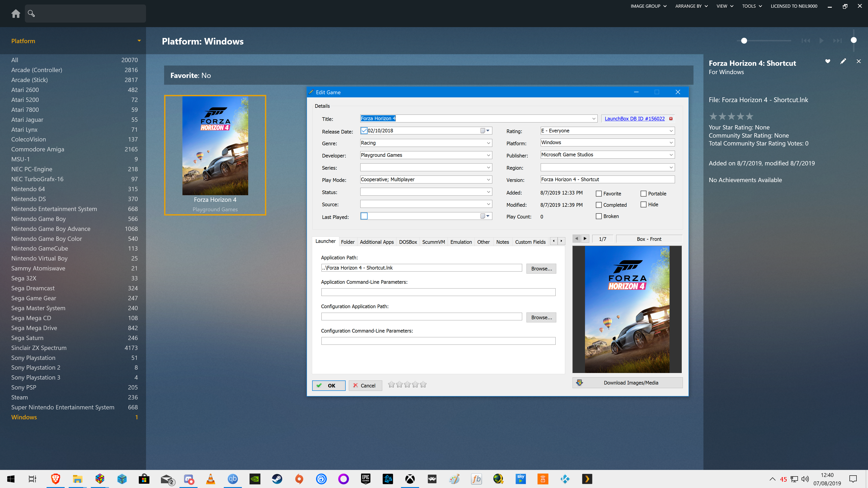Click OK to save game edits
This screenshot has height=488, width=868.
tap(328, 386)
